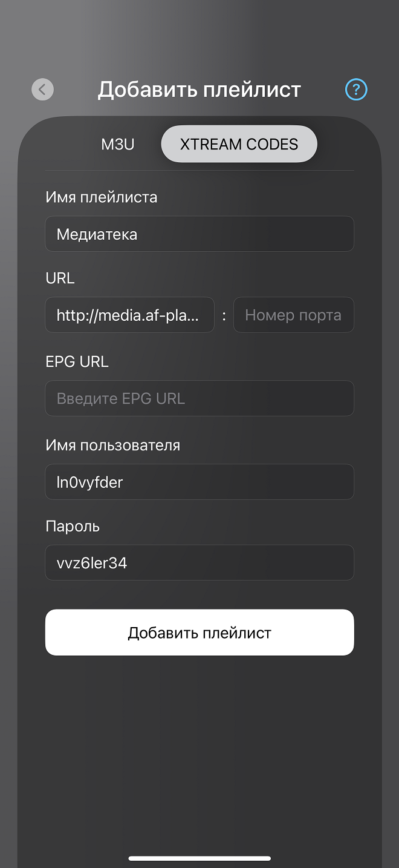The image size is (399, 868).
Task: Click the Имя плейлиста label
Action: point(101,197)
